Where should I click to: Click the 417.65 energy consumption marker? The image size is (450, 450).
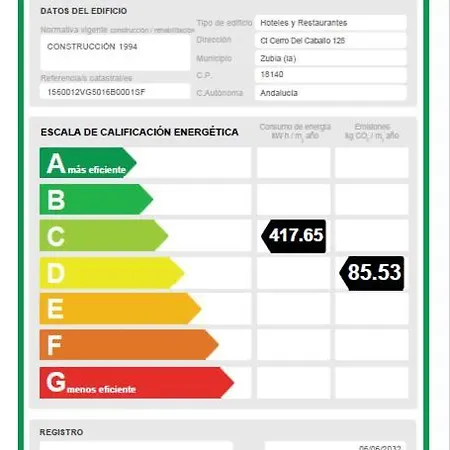tap(294, 236)
